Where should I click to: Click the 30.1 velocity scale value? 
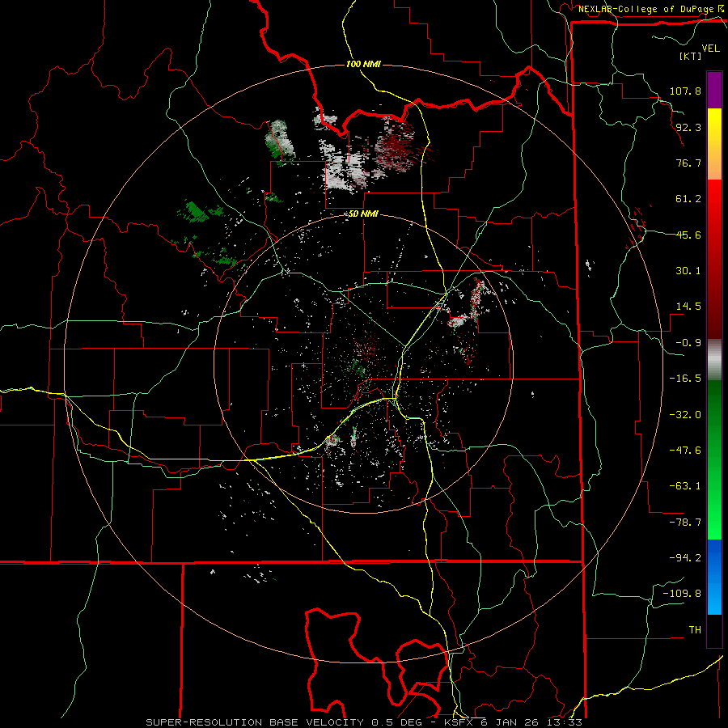coord(688,271)
